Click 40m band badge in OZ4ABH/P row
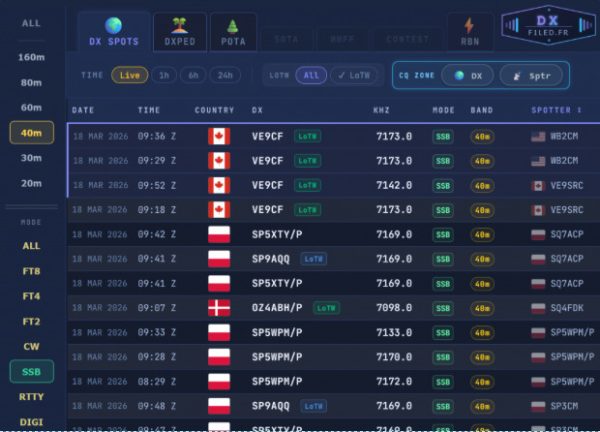The height and width of the screenshot is (432, 600). tap(482, 308)
